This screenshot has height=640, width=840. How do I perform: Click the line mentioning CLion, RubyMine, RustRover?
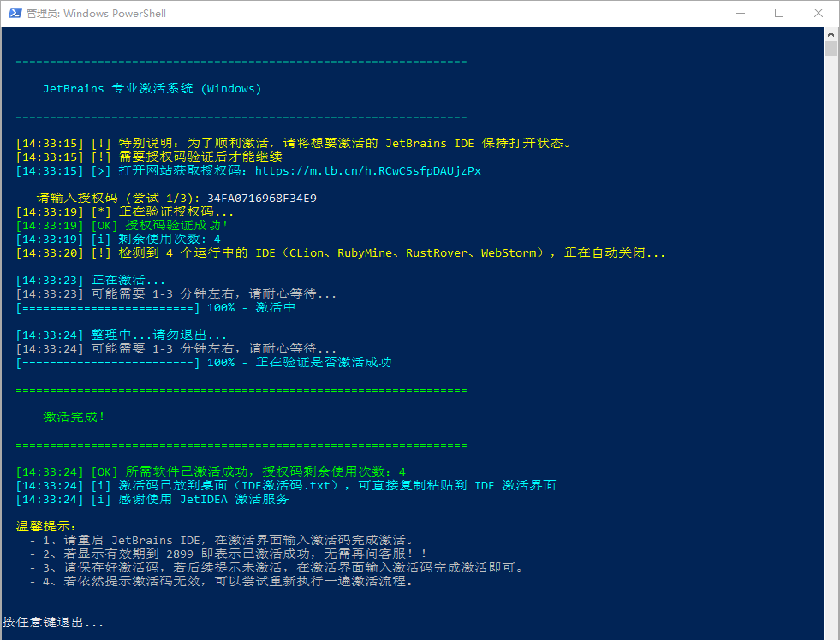coord(341,252)
